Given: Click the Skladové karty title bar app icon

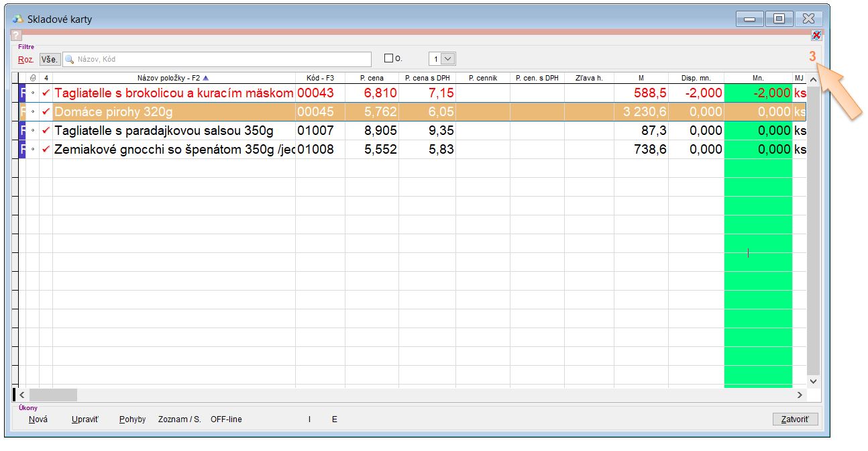Looking at the screenshot, I should [x=18, y=19].
